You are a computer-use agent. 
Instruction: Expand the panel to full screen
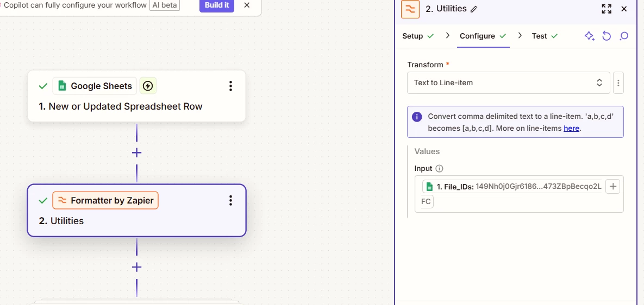tap(607, 9)
